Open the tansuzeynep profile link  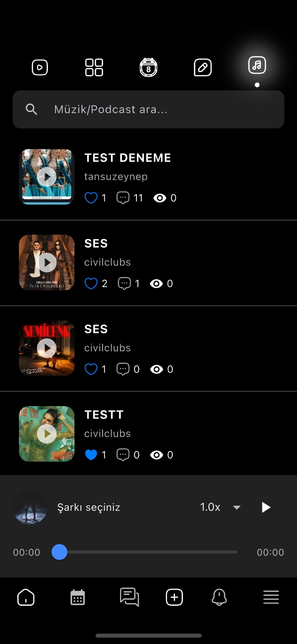click(x=116, y=176)
